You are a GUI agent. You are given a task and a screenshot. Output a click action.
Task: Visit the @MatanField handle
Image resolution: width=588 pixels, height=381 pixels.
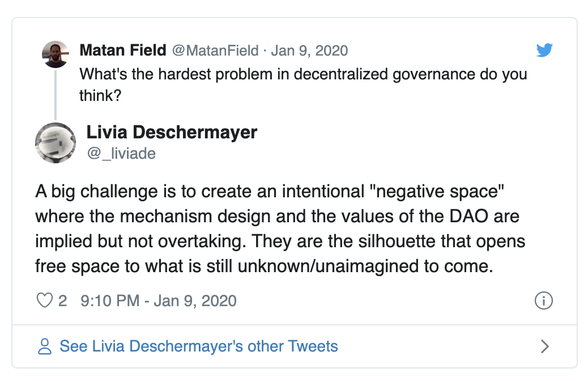pos(215,50)
